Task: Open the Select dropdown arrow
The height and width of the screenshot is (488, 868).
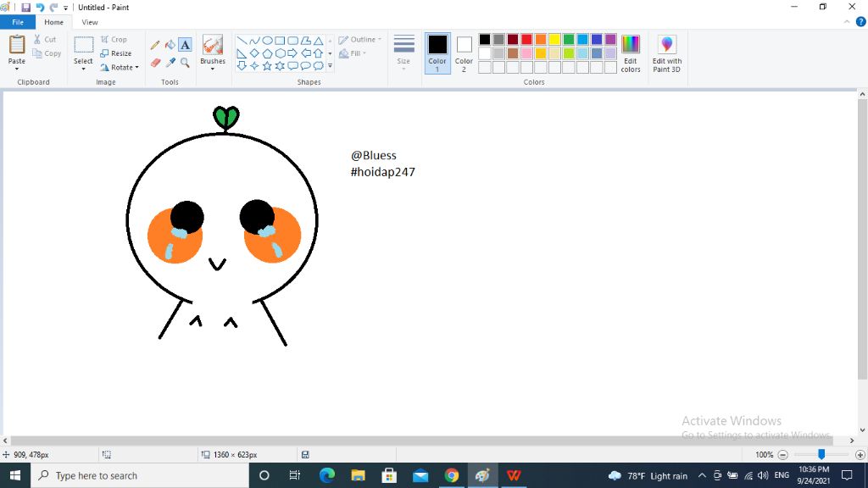Action: [84, 69]
